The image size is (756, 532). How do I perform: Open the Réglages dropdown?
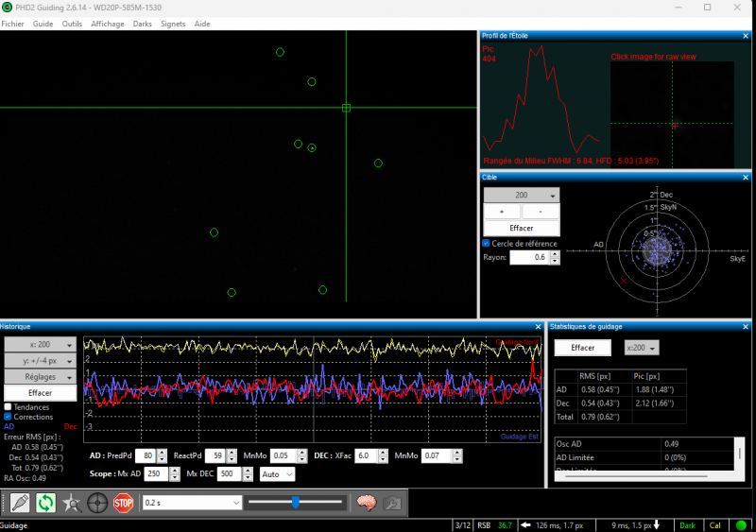click(x=40, y=377)
